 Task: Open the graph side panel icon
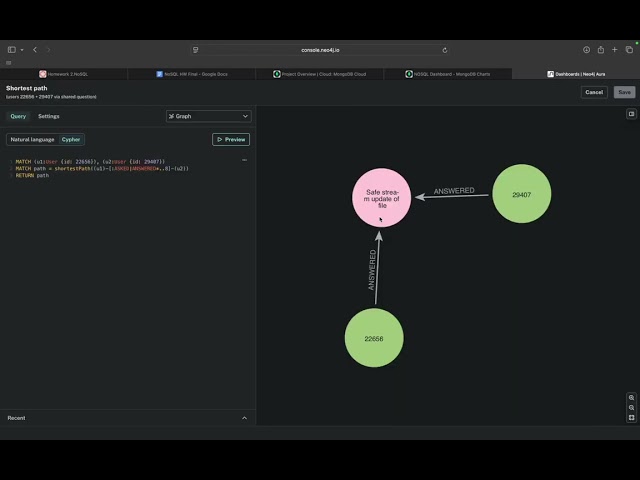coord(631,114)
